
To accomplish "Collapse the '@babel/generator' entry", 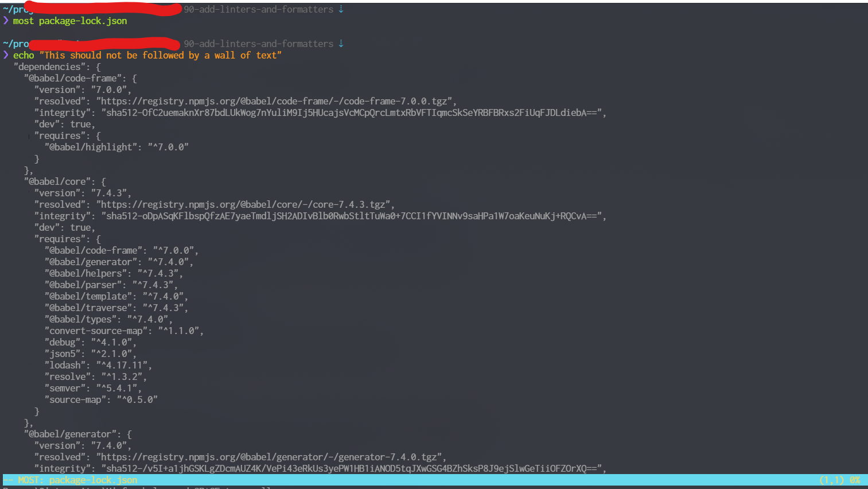I will [70, 434].
